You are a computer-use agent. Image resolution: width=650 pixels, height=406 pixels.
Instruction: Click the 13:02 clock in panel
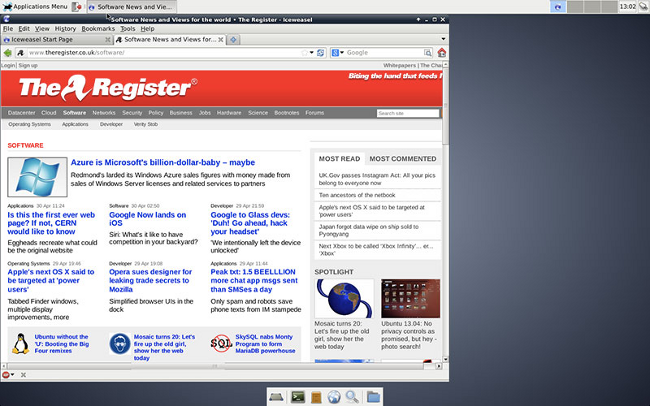point(628,7)
